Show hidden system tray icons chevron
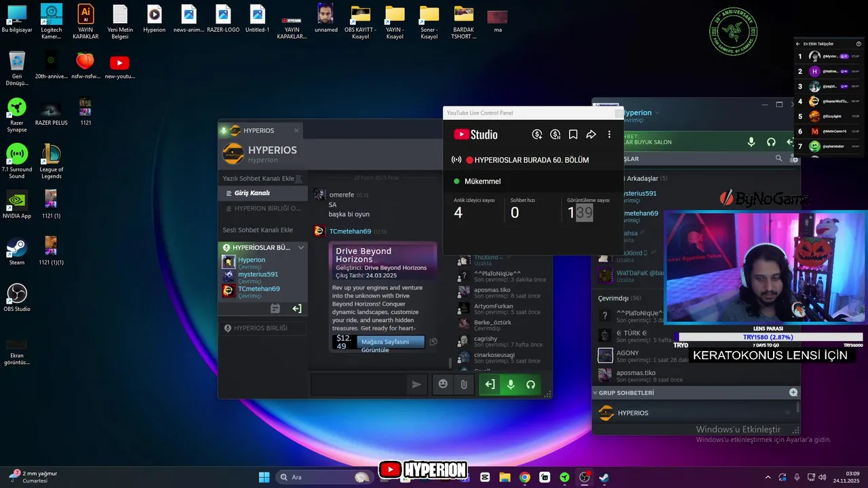This screenshot has height=488, width=868. [x=768, y=477]
